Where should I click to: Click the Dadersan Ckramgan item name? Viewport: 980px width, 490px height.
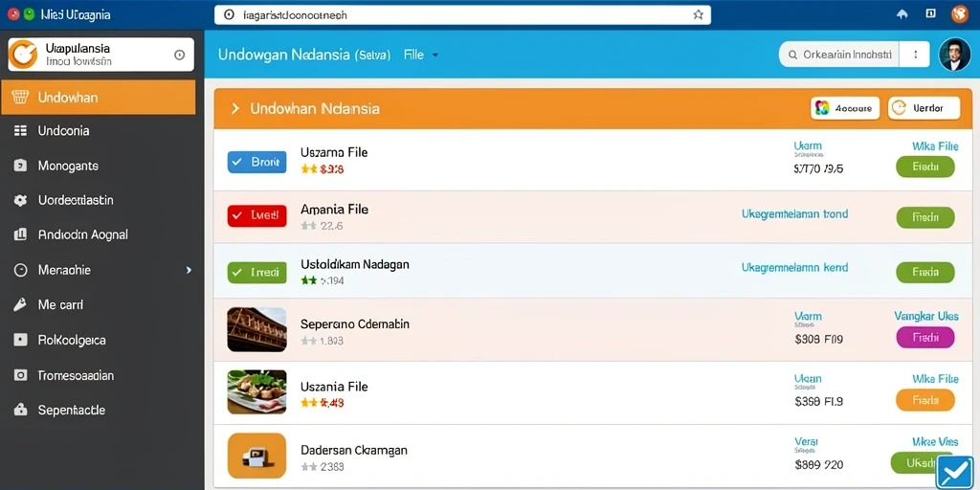(354, 450)
